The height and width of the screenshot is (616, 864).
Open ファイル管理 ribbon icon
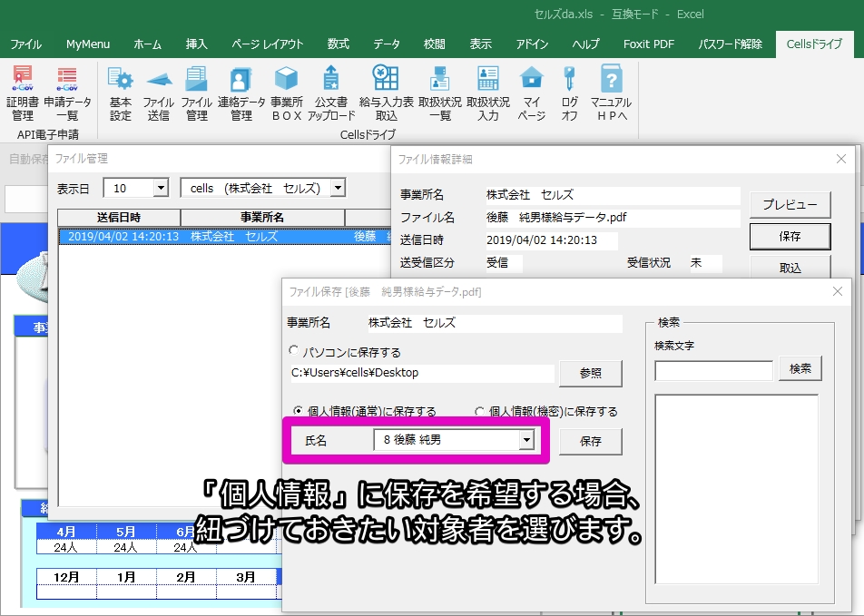197,93
